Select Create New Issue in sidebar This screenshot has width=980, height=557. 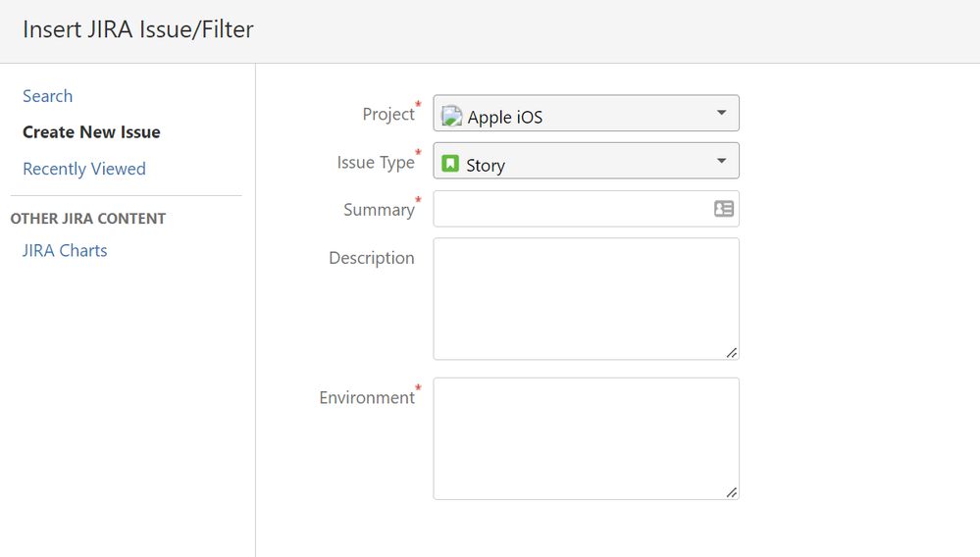point(91,132)
